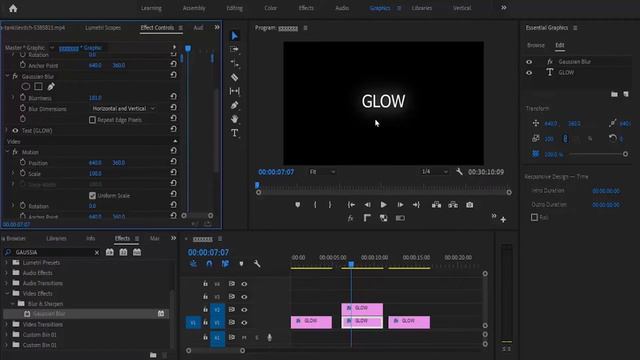Click the Lift button
This screenshot has width=640, height=360.
436,205
